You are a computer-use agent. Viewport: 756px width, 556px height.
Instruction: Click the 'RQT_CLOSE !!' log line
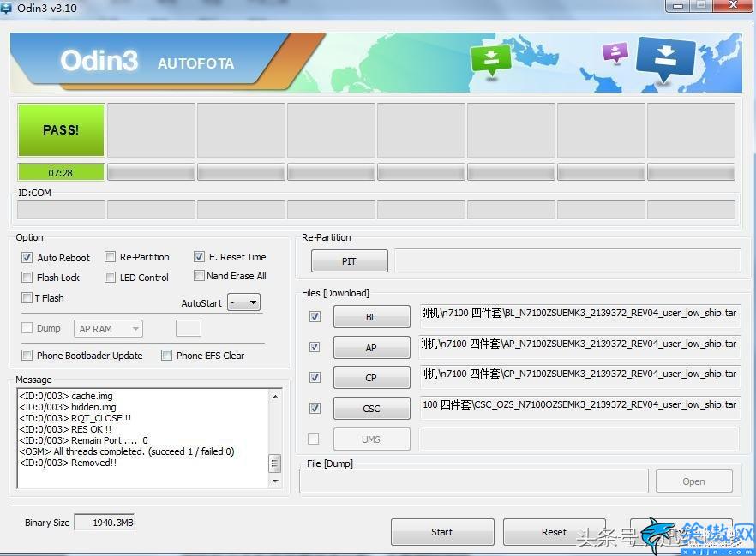75,418
